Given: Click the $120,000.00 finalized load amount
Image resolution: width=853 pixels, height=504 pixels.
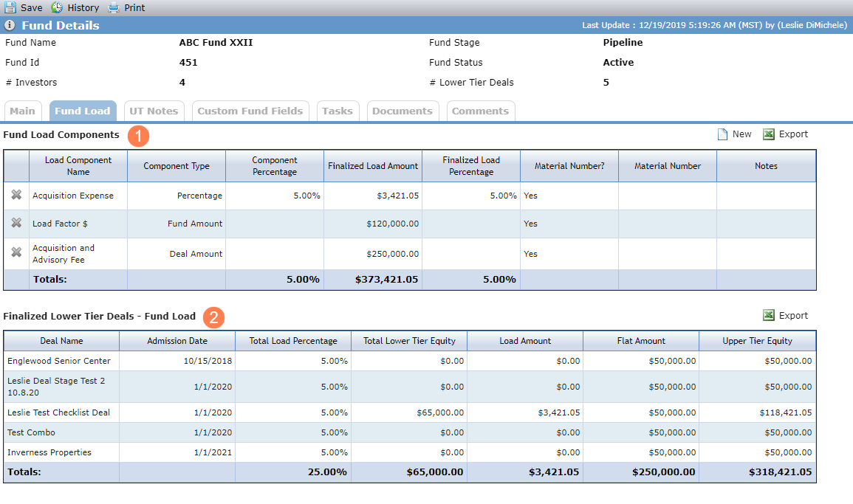Looking at the screenshot, I should click(x=393, y=224).
